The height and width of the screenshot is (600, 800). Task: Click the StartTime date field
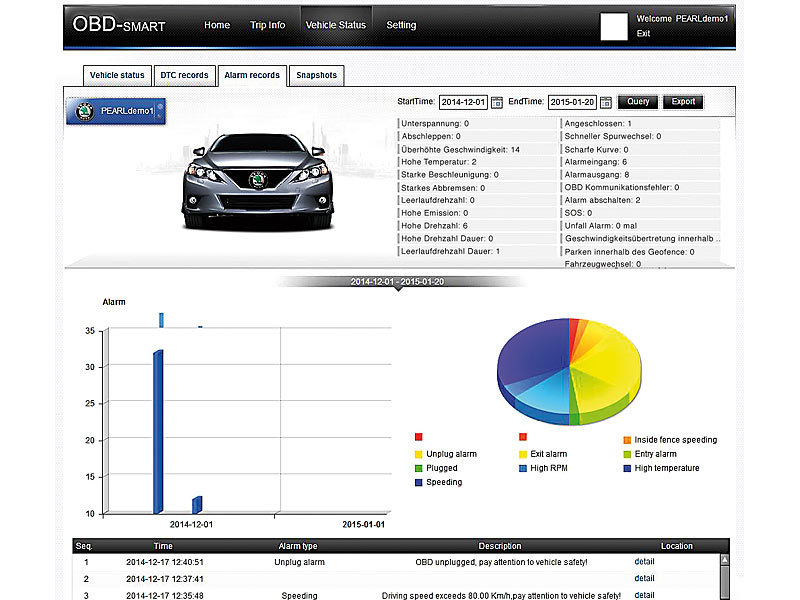pos(463,102)
